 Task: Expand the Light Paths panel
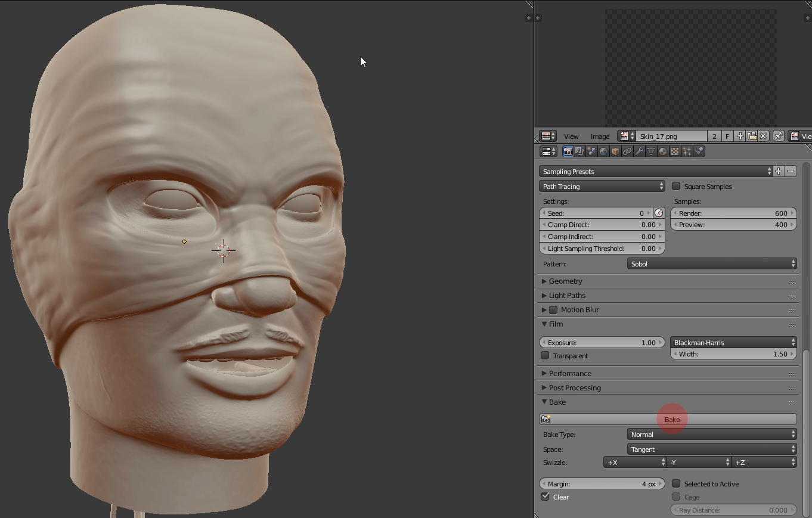click(566, 296)
